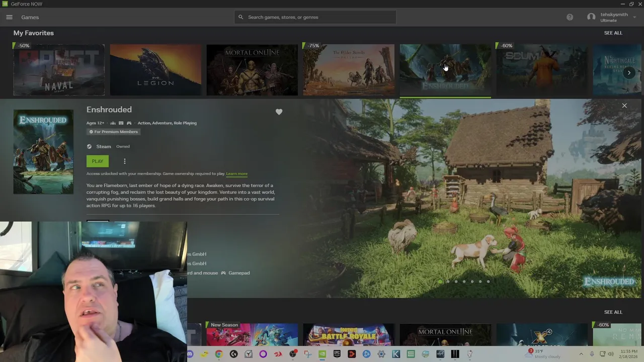Click the microphone tray icon
Screen dimensions: 644x362
point(592,354)
